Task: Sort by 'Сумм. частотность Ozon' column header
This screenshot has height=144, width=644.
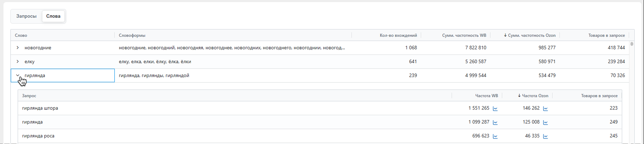Action: (532, 35)
